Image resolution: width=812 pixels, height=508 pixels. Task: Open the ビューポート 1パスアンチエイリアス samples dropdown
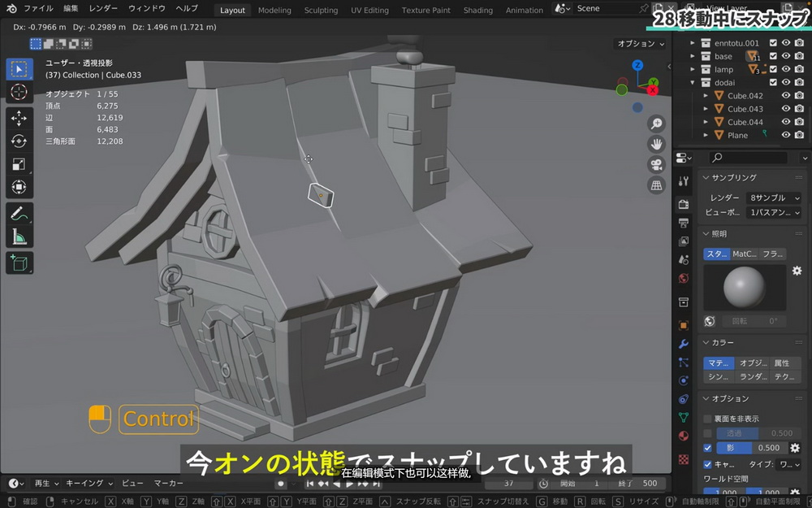[x=773, y=212]
